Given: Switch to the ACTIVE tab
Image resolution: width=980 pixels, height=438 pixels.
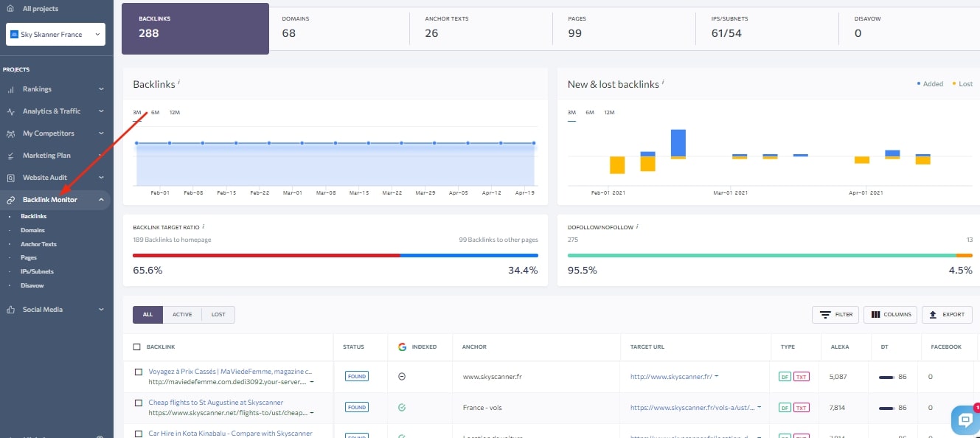Looking at the screenshot, I should (x=182, y=314).
